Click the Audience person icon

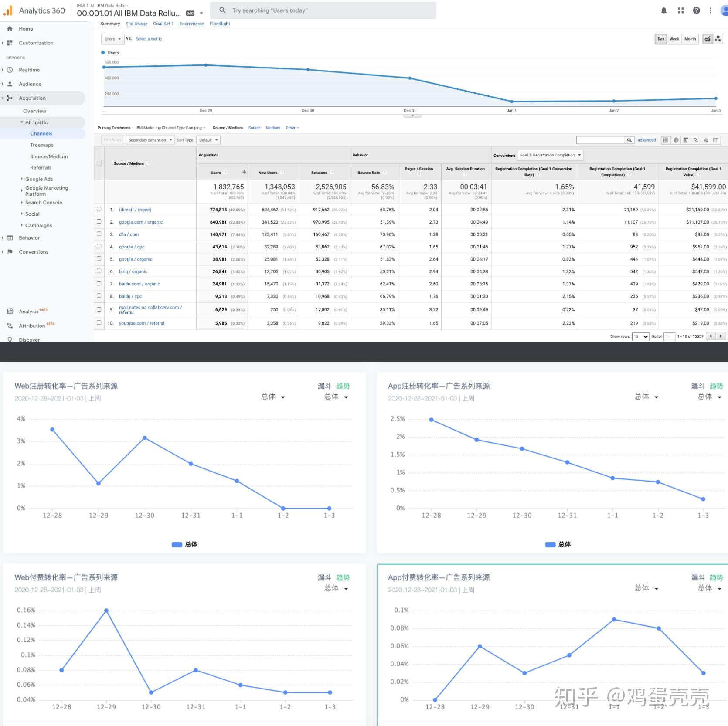pos(10,84)
